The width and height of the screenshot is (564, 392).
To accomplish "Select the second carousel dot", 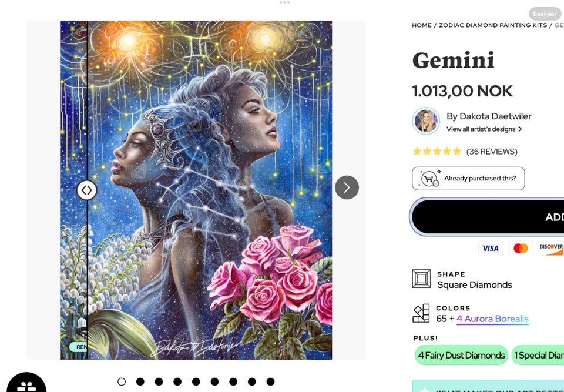I will coord(140,381).
